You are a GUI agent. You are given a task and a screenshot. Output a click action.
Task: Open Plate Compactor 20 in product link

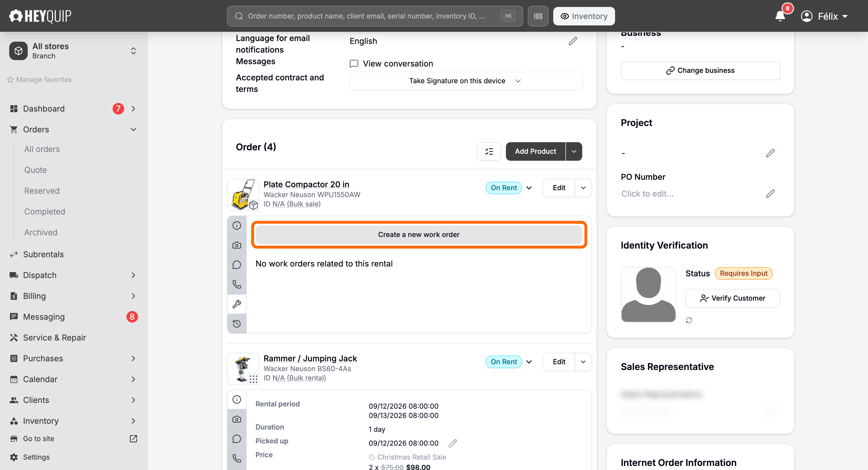[306, 184]
